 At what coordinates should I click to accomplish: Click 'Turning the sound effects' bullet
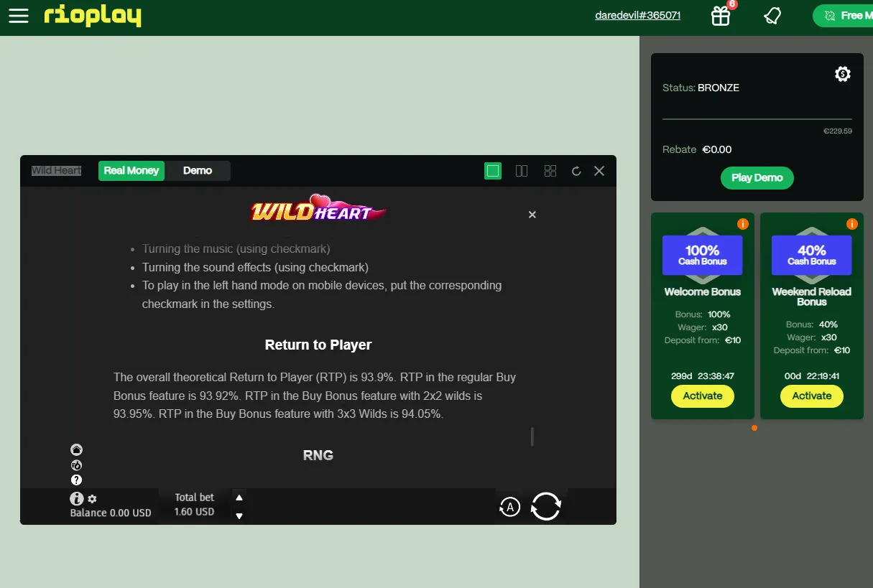pos(255,267)
